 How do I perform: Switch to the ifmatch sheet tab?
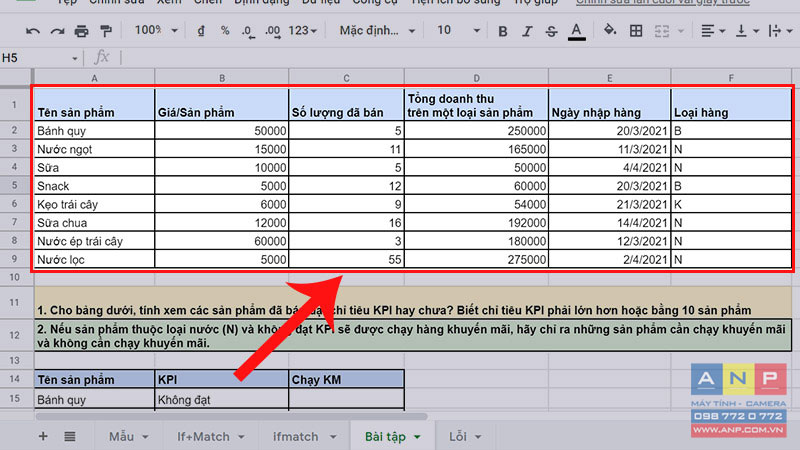pyautogui.click(x=295, y=437)
